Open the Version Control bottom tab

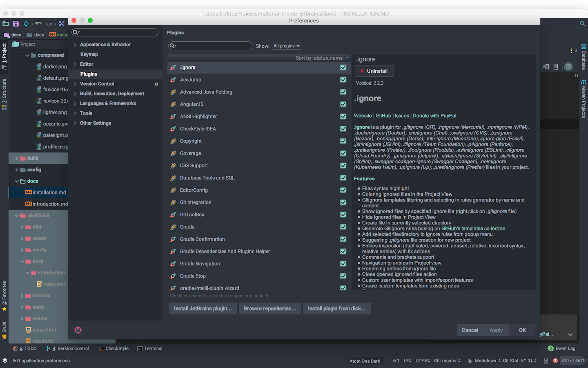[x=68, y=348]
